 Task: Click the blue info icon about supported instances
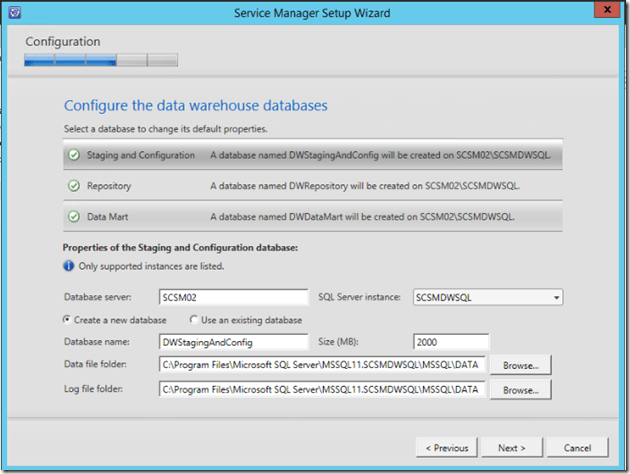tap(69, 266)
